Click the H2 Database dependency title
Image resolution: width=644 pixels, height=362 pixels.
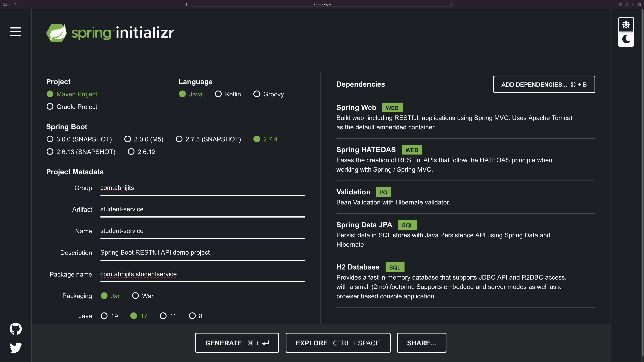[358, 267]
